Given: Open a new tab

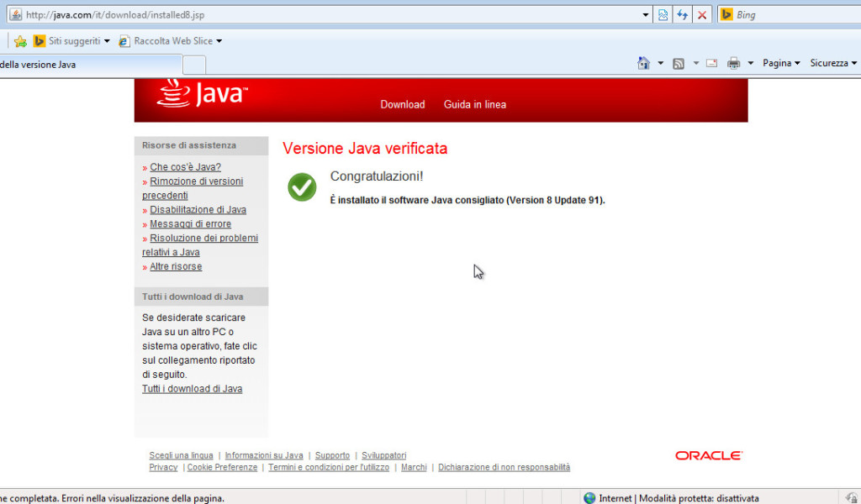Looking at the screenshot, I should 194,65.
